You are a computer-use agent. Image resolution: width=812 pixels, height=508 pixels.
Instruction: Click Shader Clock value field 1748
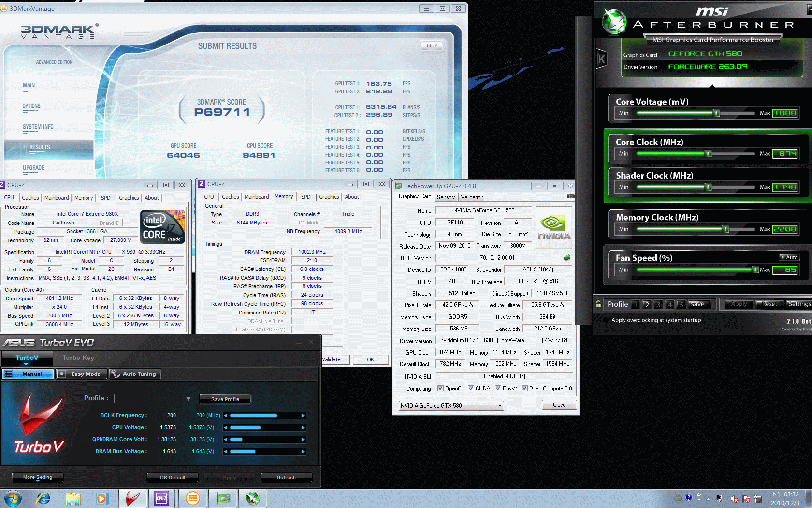coord(785,187)
